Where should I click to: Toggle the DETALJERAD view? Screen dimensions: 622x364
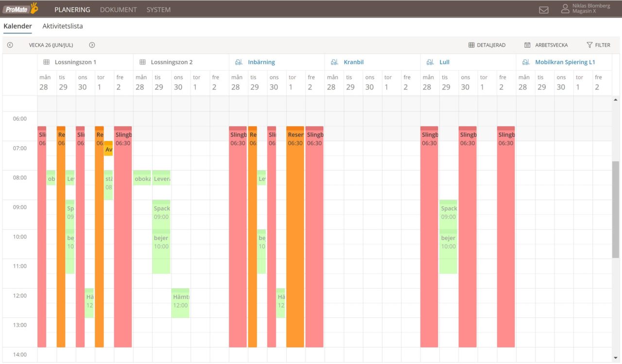point(487,45)
